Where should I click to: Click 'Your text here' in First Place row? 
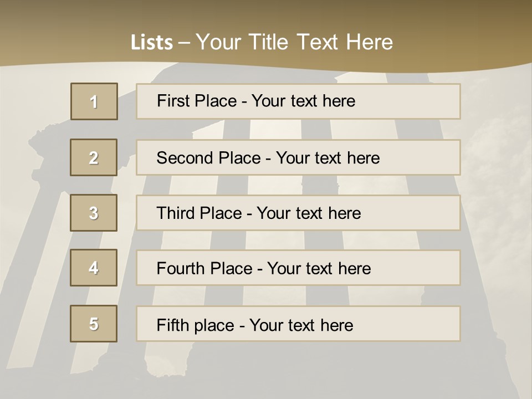click(303, 101)
